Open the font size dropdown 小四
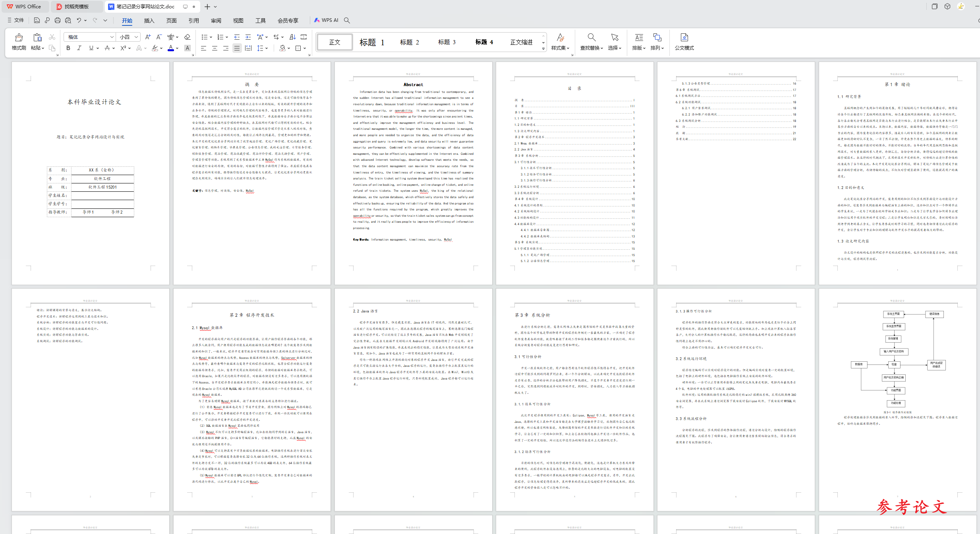980x534 pixels. 136,37
